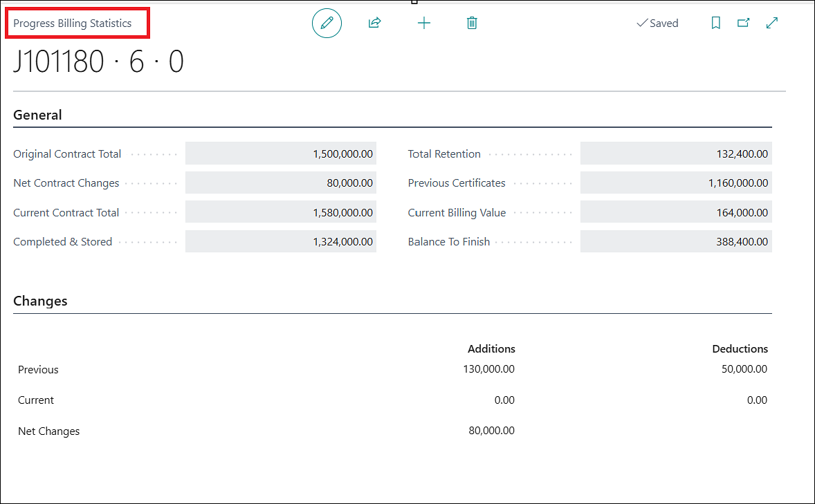Click the Current Contract Total label
Screen dimensions: 815x504
66,212
